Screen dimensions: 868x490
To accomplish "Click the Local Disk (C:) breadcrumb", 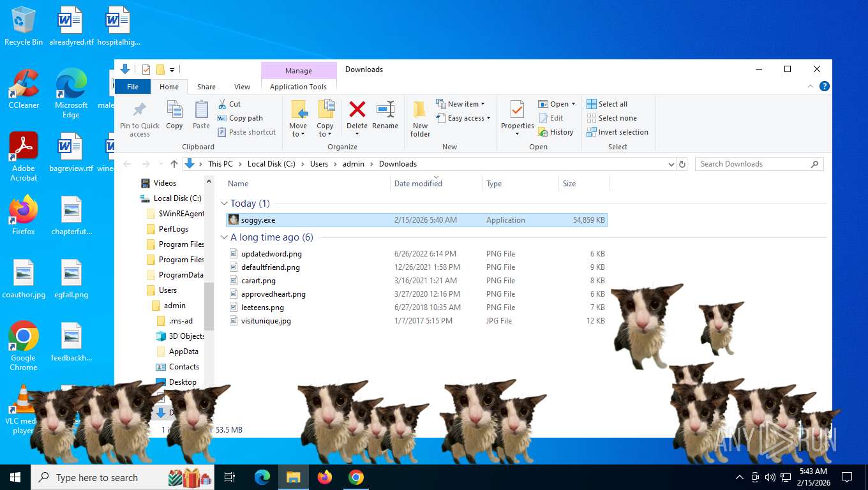I will tap(271, 164).
